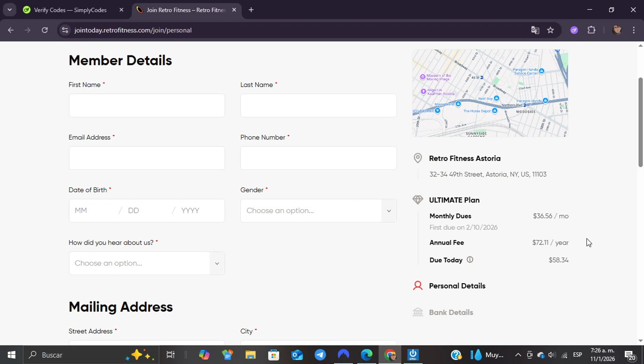The height and width of the screenshot is (364, 644).
Task: Click the bank building icon beside Bank Details
Action: coord(418,312)
